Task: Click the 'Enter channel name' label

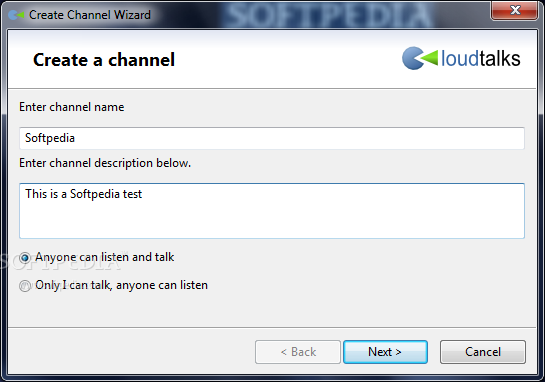Action: pyautogui.click(x=72, y=107)
